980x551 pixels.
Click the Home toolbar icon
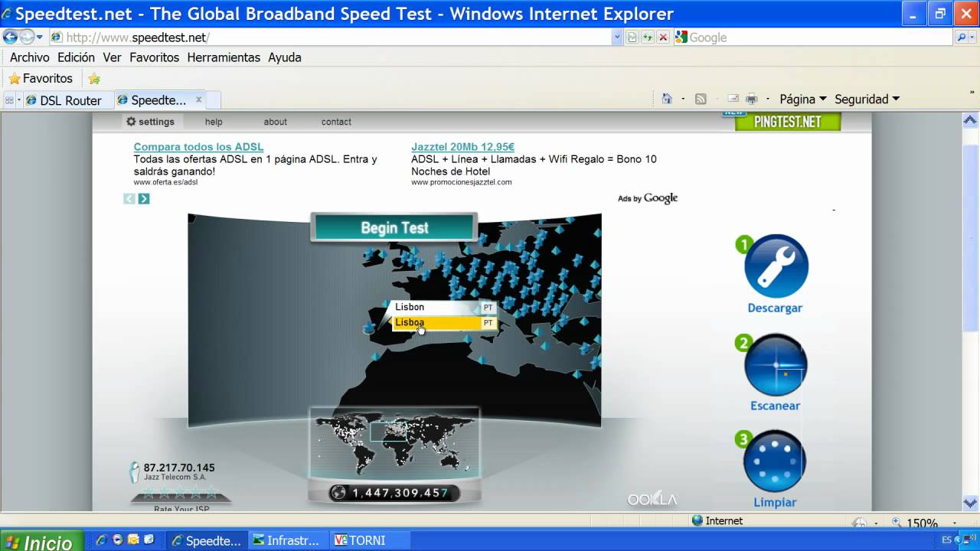point(667,99)
